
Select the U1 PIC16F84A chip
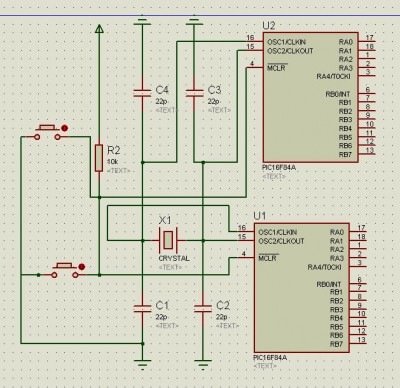[x=302, y=288]
